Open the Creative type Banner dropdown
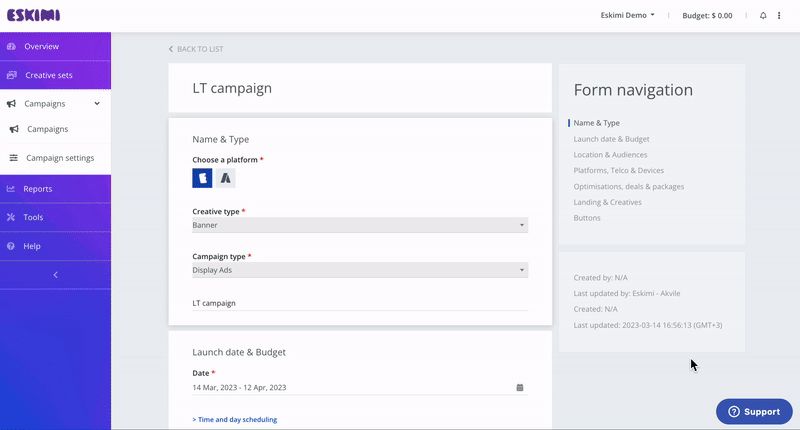 click(360, 225)
